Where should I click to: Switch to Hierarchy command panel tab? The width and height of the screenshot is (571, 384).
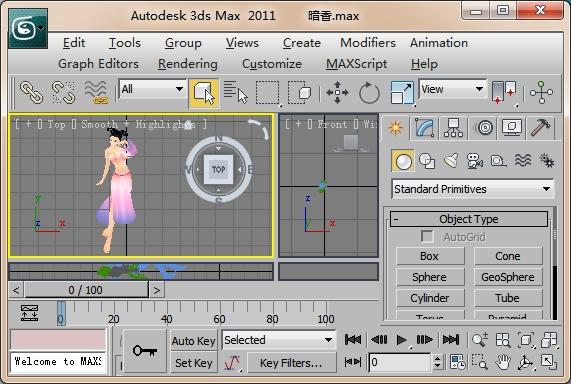tap(453, 128)
